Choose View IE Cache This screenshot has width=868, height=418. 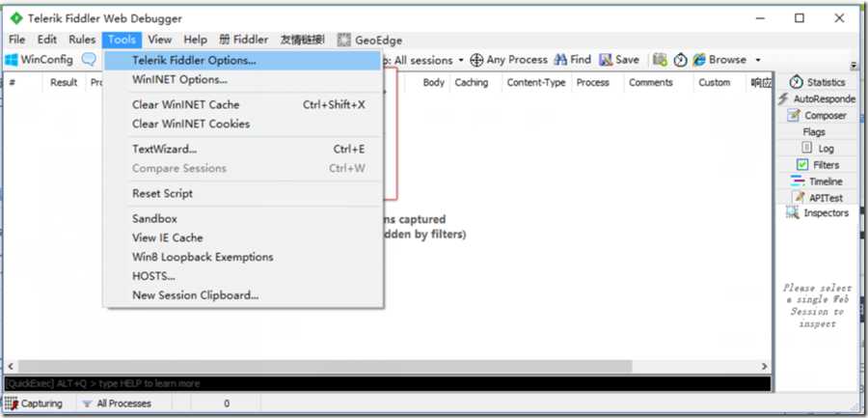pyautogui.click(x=243, y=237)
